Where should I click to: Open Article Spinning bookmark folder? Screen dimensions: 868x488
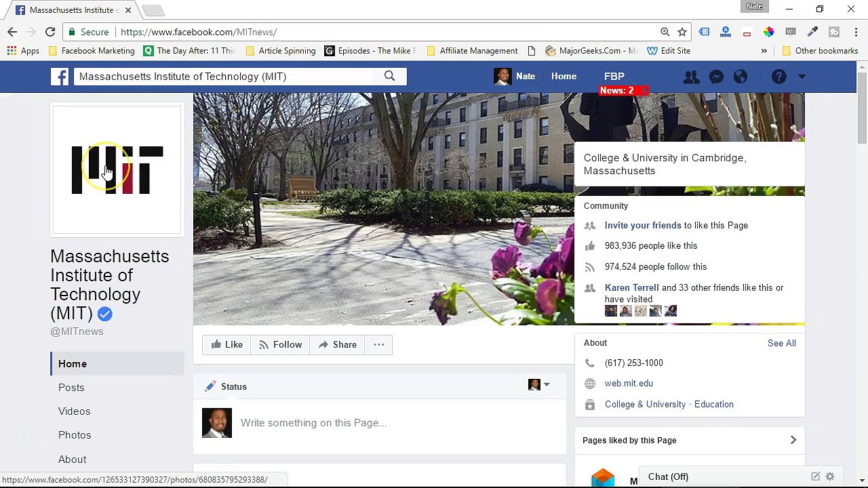pyautogui.click(x=281, y=51)
